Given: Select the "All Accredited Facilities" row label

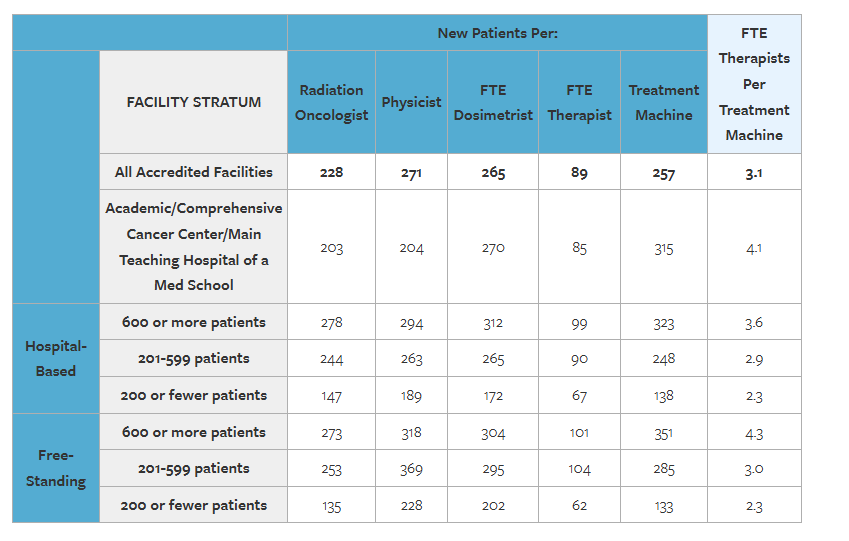Looking at the screenshot, I should [x=193, y=172].
